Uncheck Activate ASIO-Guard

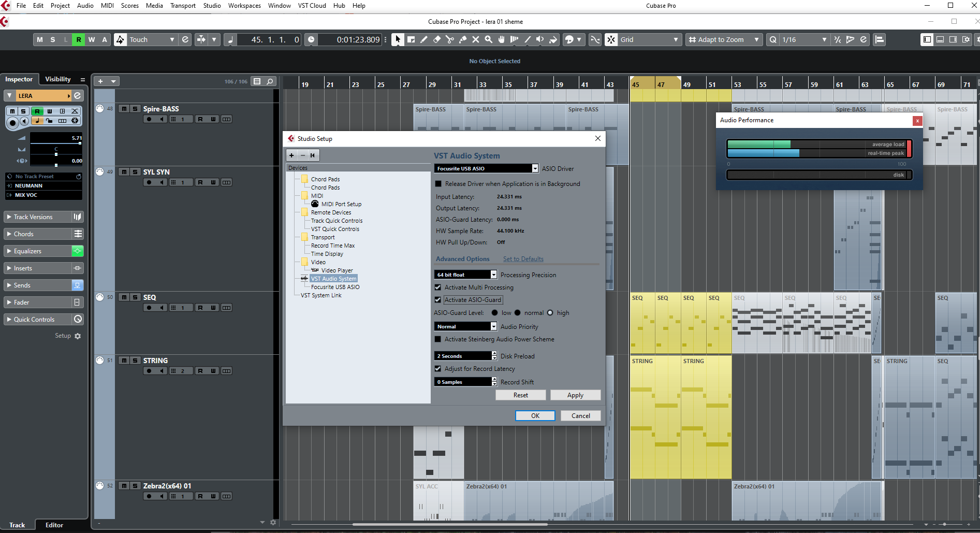tap(438, 300)
